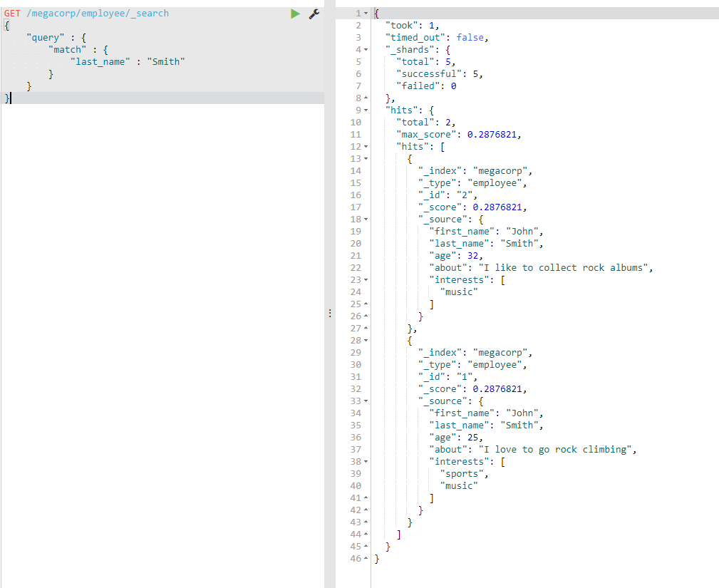Click the "total": 5 entry on line 5
The height and width of the screenshot is (588, 719).
coord(424,61)
